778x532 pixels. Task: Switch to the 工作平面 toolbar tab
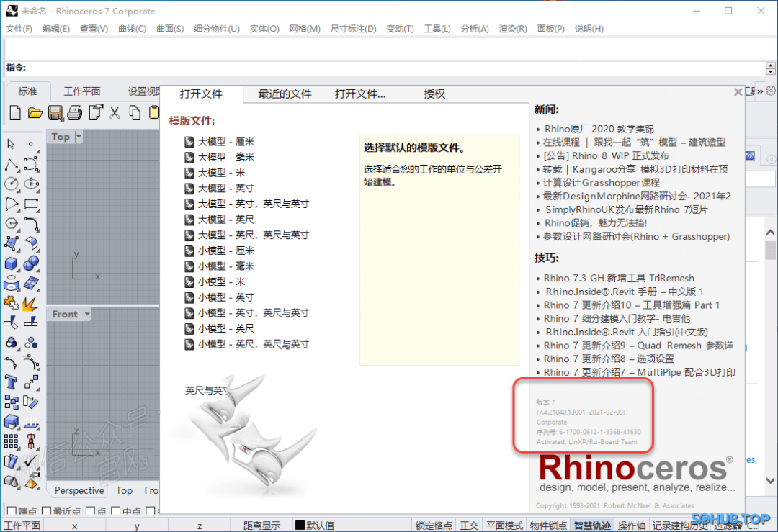(82, 91)
